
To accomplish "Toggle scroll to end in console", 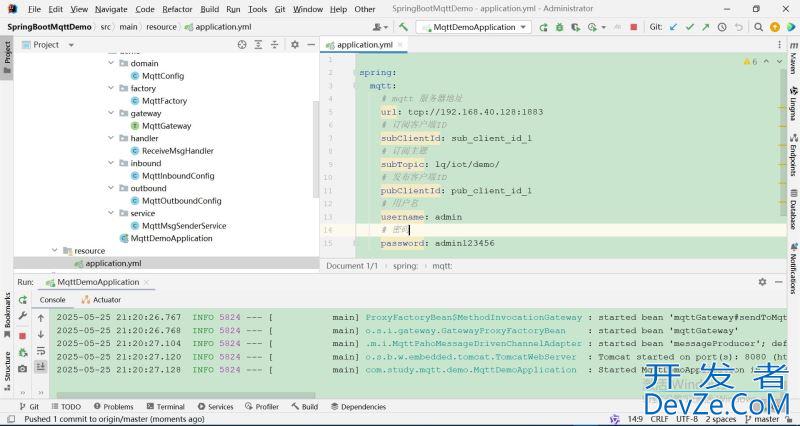I will point(41,367).
